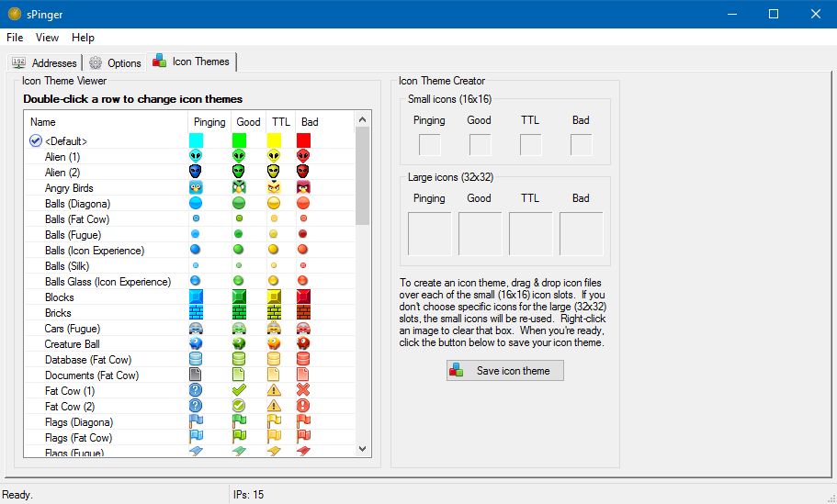Click the Fat Cow (2) warning triangle icon
Screen dimensions: 837x504
[274, 406]
